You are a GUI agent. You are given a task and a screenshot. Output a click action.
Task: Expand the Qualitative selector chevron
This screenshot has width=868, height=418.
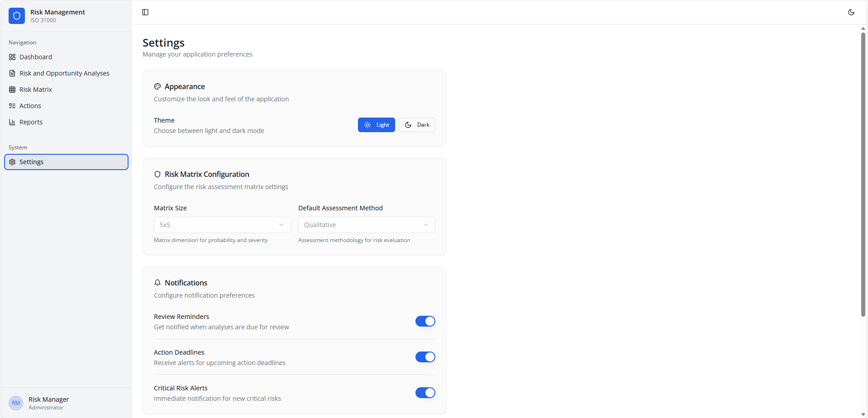[425, 225]
